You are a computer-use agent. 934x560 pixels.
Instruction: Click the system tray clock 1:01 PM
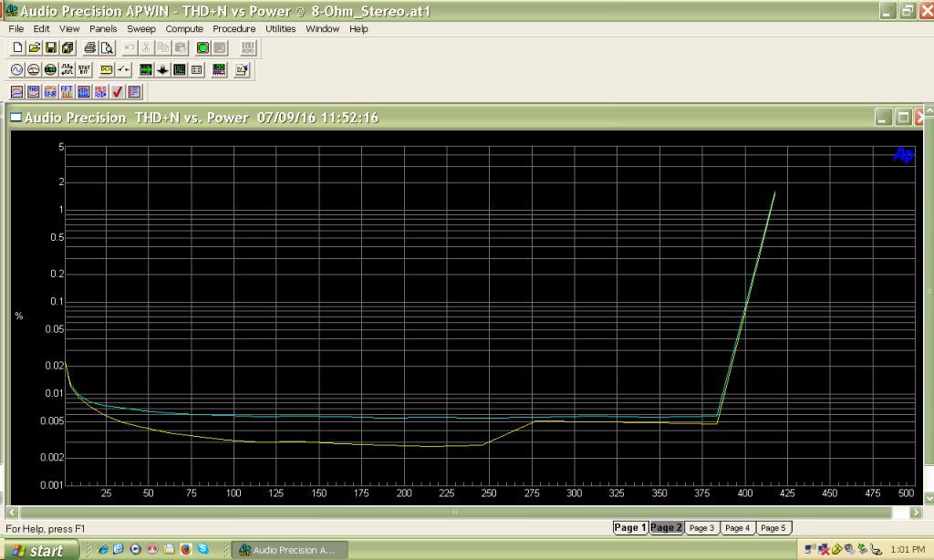click(x=908, y=549)
